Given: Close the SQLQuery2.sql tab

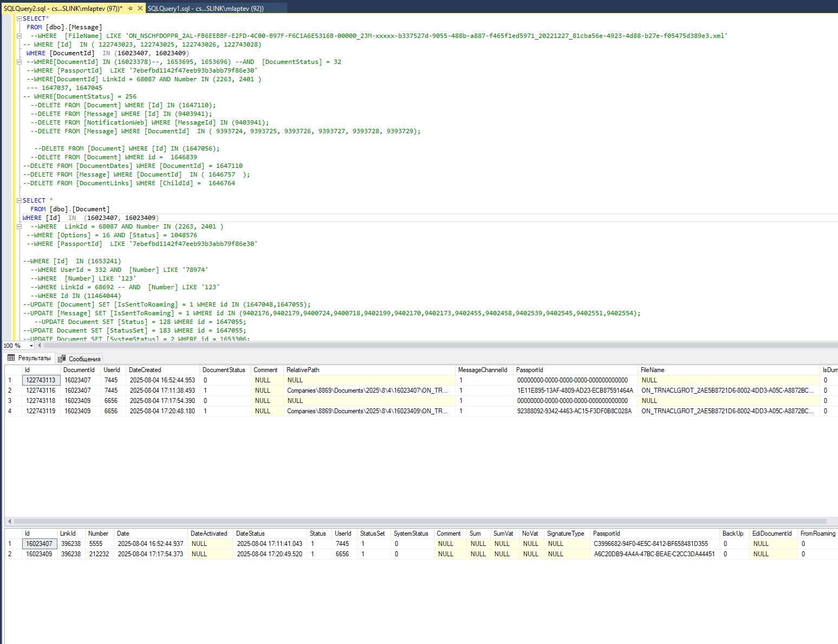Looking at the screenshot, I should pos(140,8).
